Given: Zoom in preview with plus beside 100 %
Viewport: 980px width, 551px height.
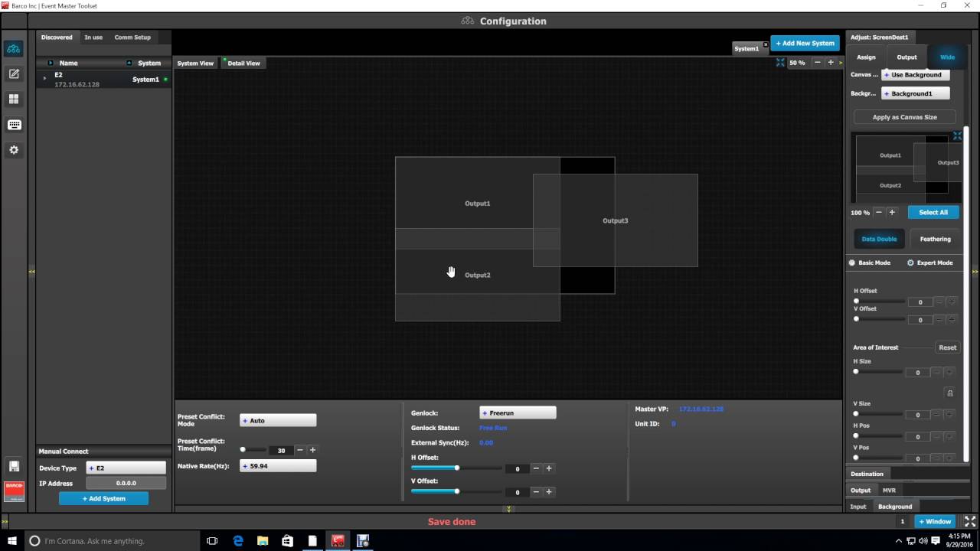Looking at the screenshot, I should [x=892, y=212].
